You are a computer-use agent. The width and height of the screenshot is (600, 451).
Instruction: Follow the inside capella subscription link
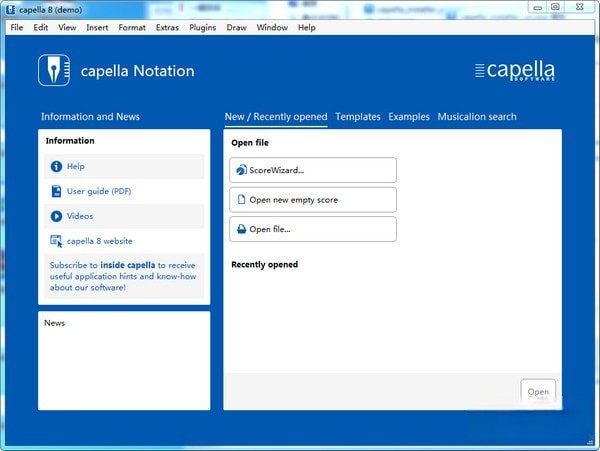(126, 265)
